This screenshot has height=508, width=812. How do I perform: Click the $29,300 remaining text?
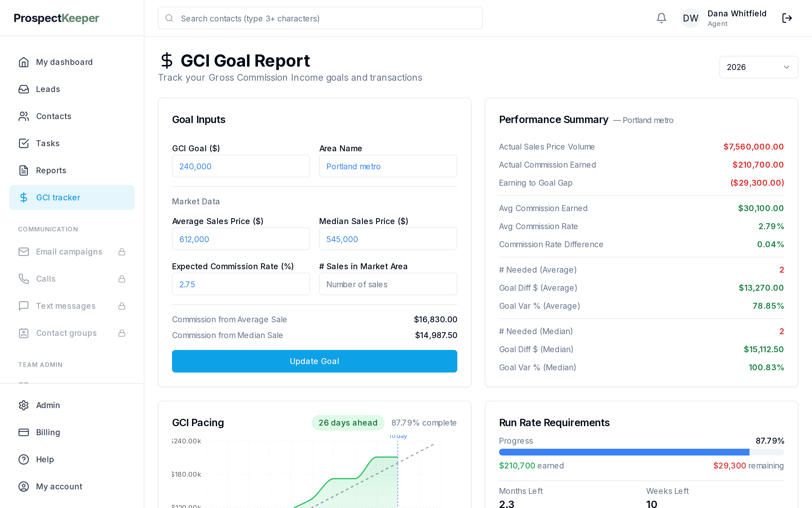coord(748,465)
